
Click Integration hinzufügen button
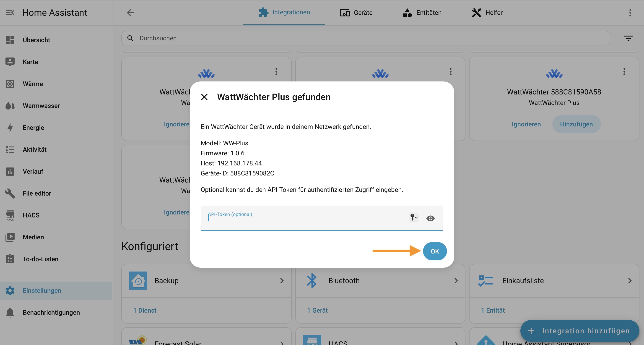579,331
